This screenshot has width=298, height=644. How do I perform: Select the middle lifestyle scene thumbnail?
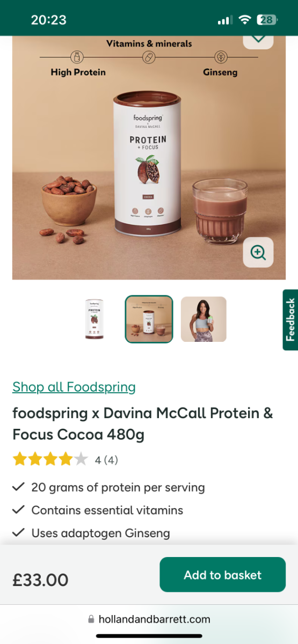(x=149, y=319)
